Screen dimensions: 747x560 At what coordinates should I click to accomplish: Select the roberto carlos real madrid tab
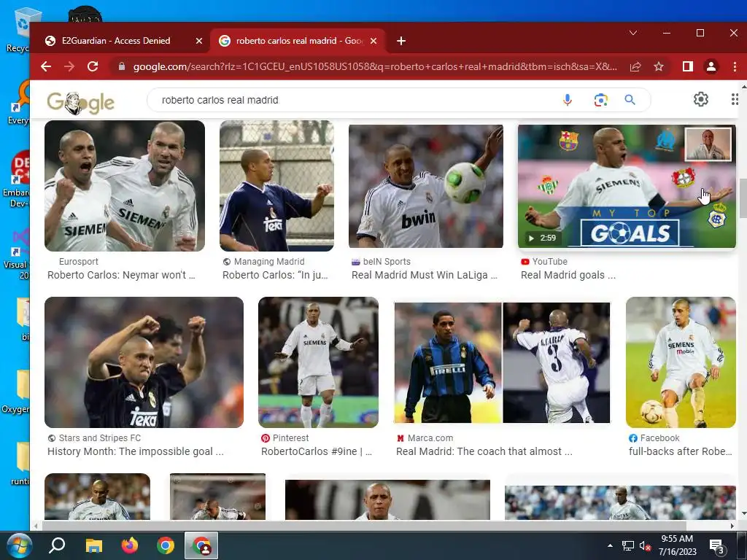coord(298,41)
